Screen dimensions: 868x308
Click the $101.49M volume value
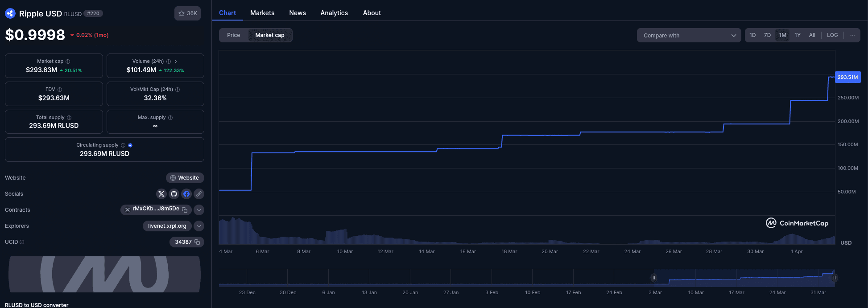(141, 70)
